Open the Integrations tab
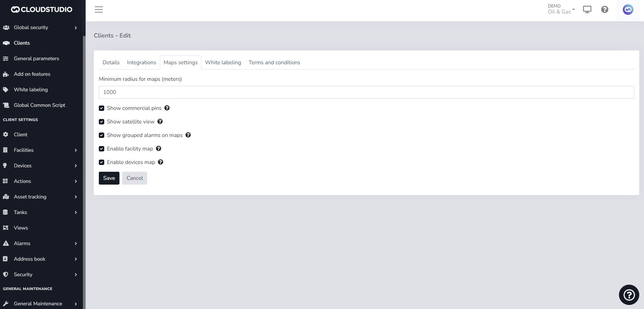 [141, 63]
